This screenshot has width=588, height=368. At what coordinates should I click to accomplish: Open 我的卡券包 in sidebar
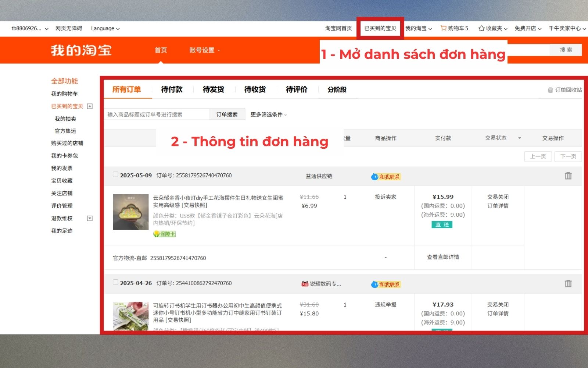[64, 156]
